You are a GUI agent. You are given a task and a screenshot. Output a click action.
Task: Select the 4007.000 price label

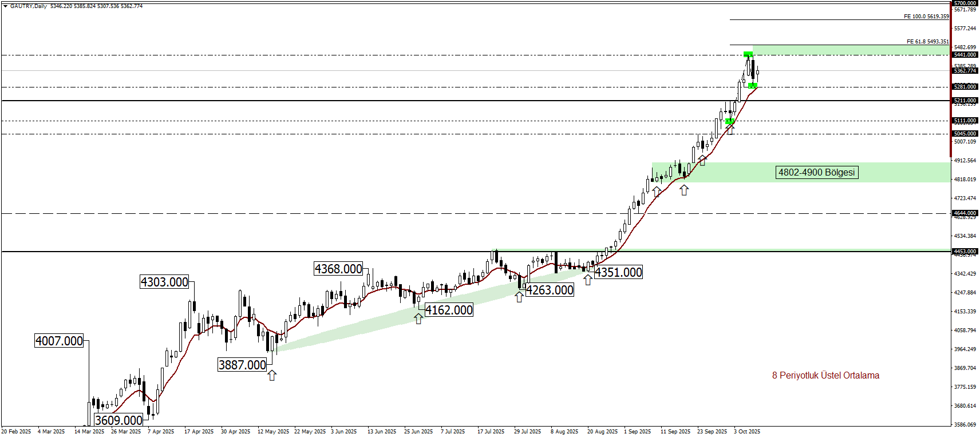[x=59, y=341]
